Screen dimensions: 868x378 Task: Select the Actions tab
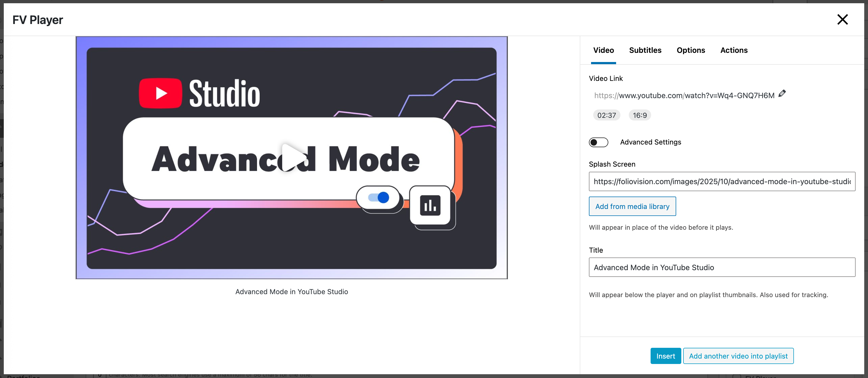point(734,50)
